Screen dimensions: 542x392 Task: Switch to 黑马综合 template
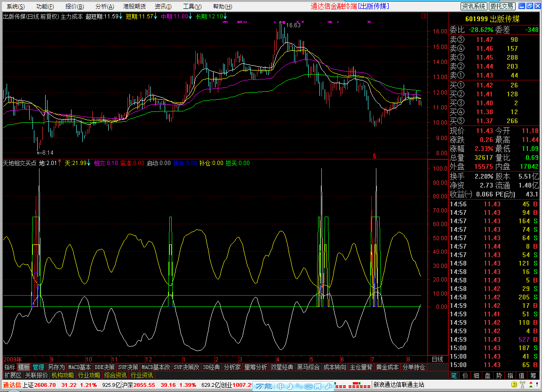point(308,367)
